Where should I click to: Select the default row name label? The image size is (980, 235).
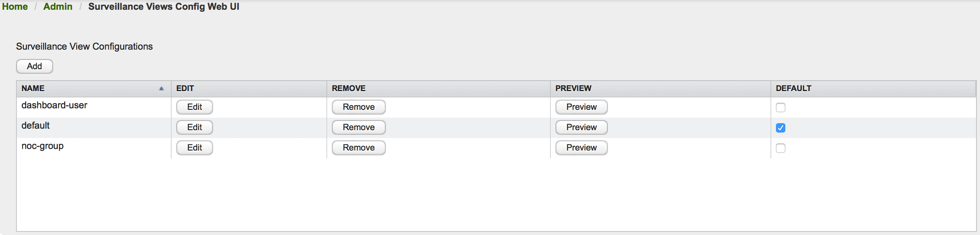[x=35, y=125]
